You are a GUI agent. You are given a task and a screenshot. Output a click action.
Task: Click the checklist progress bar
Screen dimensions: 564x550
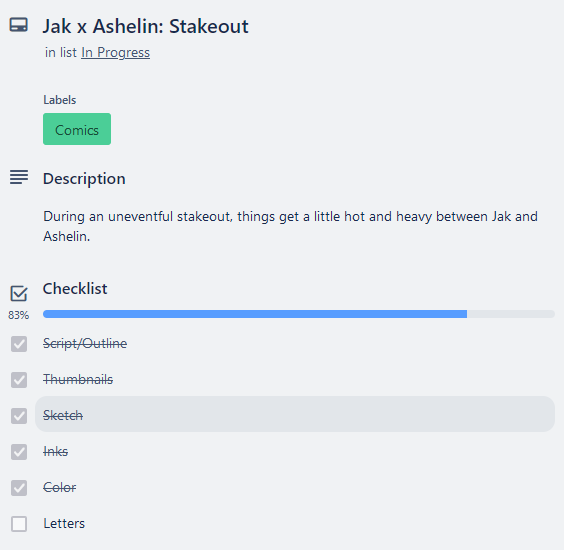click(299, 314)
